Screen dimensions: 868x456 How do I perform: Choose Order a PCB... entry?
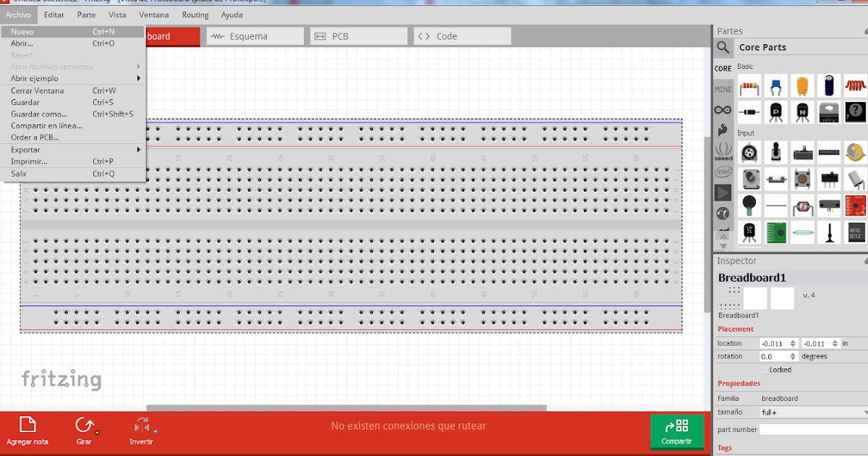click(x=73, y=137)
